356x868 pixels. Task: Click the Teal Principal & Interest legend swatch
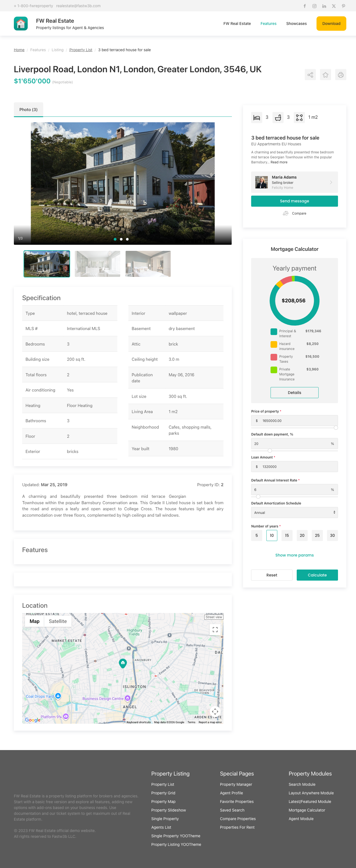point(274,332)
